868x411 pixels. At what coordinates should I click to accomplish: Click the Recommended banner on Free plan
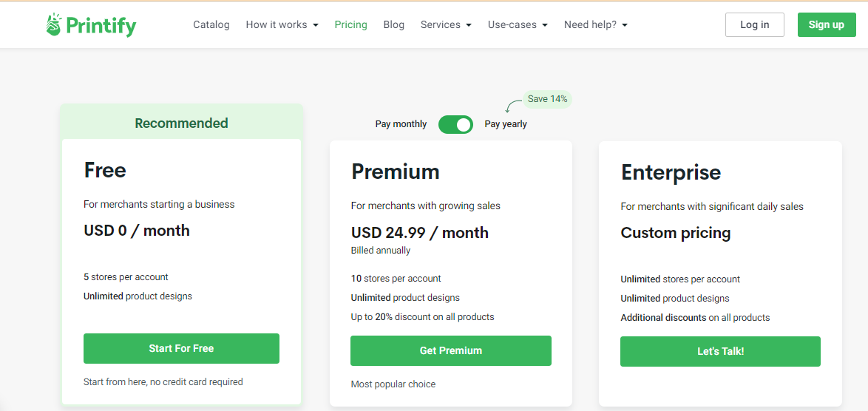pyautogui.click(x=181, y=123)
